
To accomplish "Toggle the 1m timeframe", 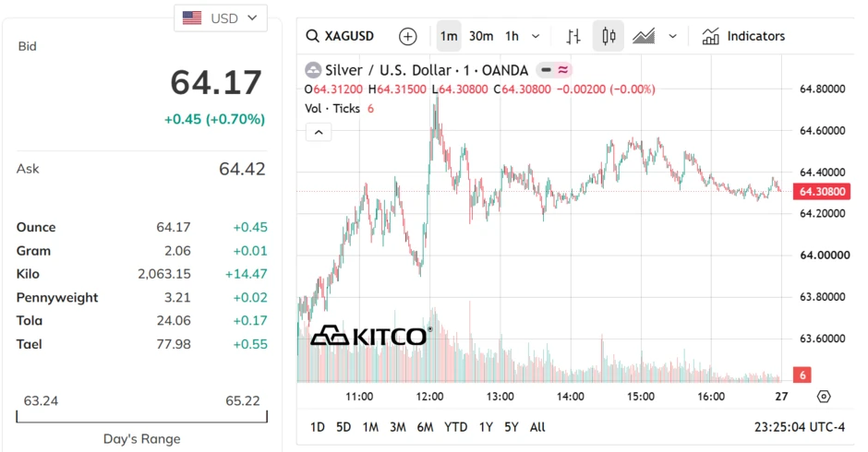I will point(449,36).
